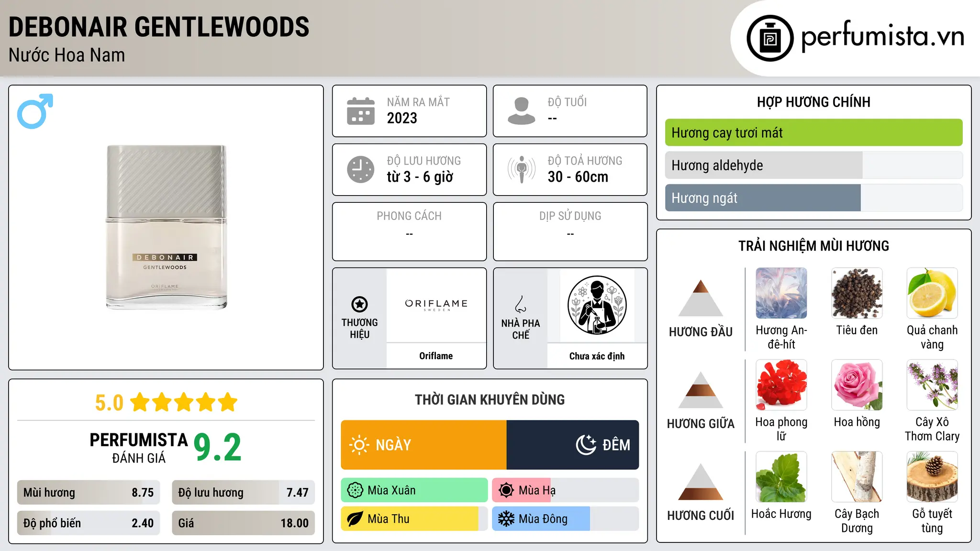
Task: Click the Hương An-đê-hít note thumbnail
Action: click(781, 293)
